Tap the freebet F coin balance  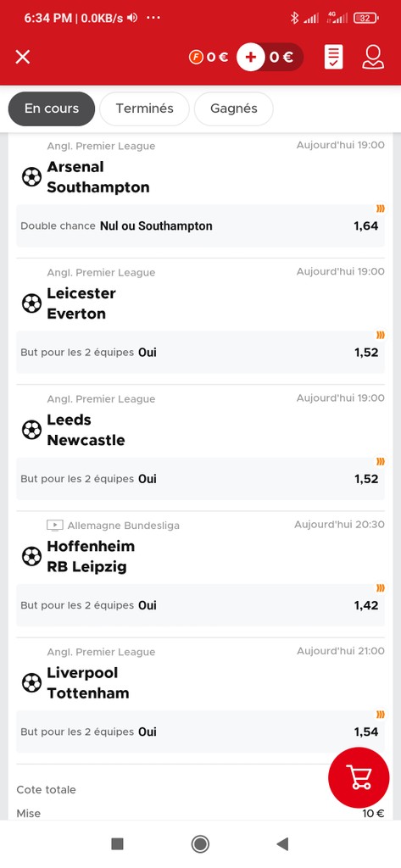pyautogui.click(x=209, y=57)
